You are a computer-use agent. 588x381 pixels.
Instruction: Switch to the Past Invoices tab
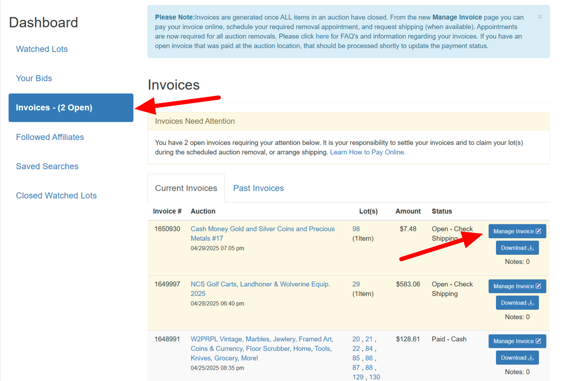pos(258,188)
